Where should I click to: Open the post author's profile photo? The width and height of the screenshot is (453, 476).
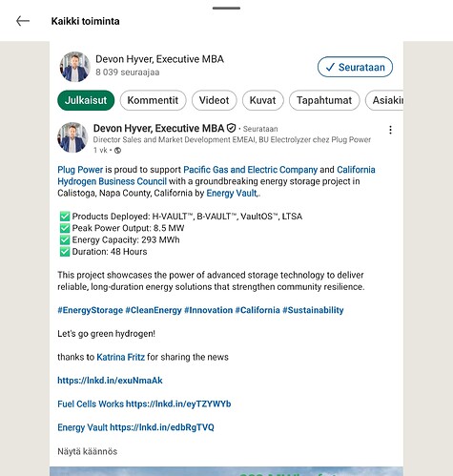click(x=72, y=137)
